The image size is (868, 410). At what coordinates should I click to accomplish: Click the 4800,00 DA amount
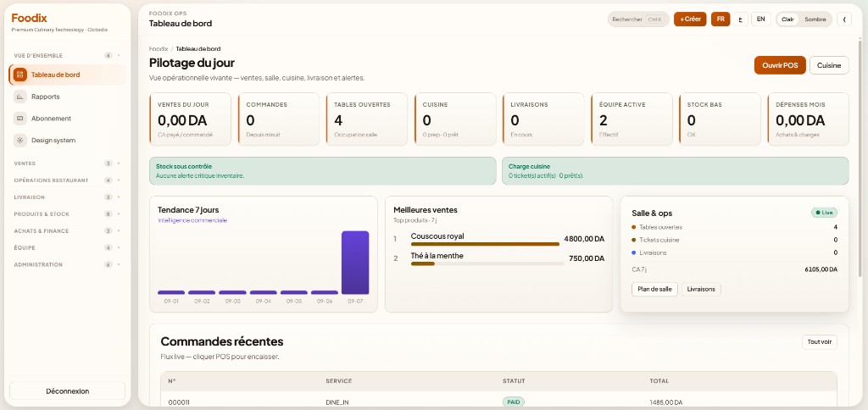(584, 239)
